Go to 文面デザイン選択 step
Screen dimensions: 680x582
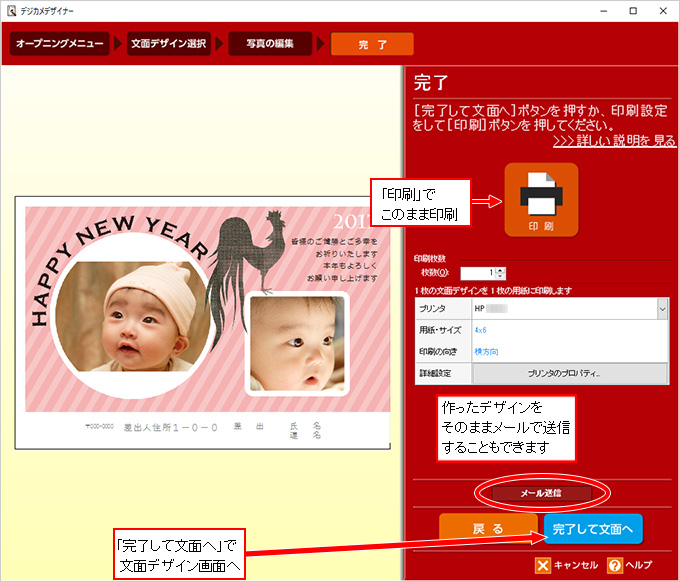(169, 43)
